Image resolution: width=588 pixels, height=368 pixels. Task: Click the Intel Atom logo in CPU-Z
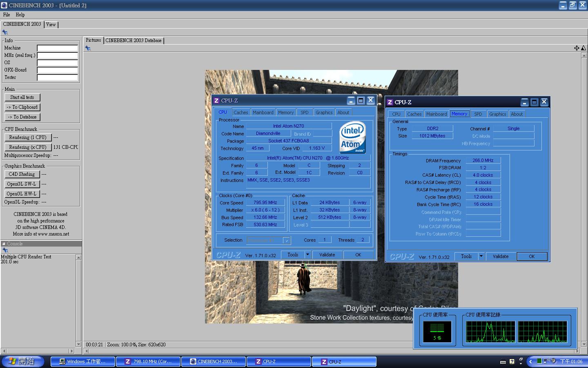[x=353, y=137]
